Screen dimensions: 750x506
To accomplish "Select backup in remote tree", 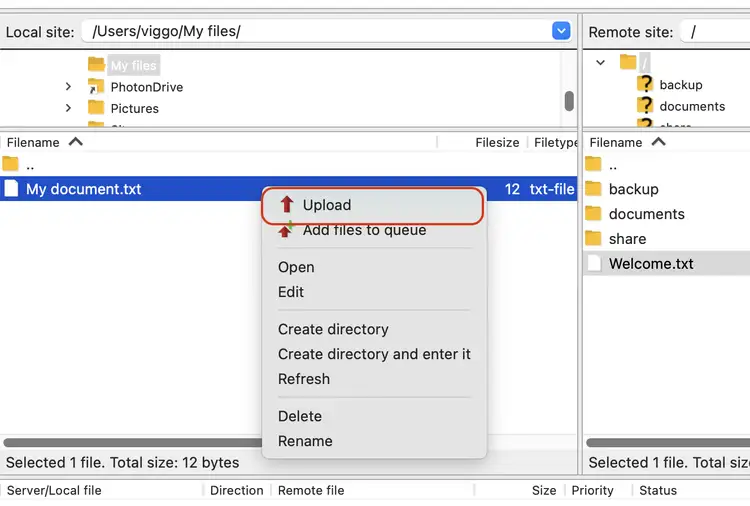I will pyautogui.click(x=681, y=85).
